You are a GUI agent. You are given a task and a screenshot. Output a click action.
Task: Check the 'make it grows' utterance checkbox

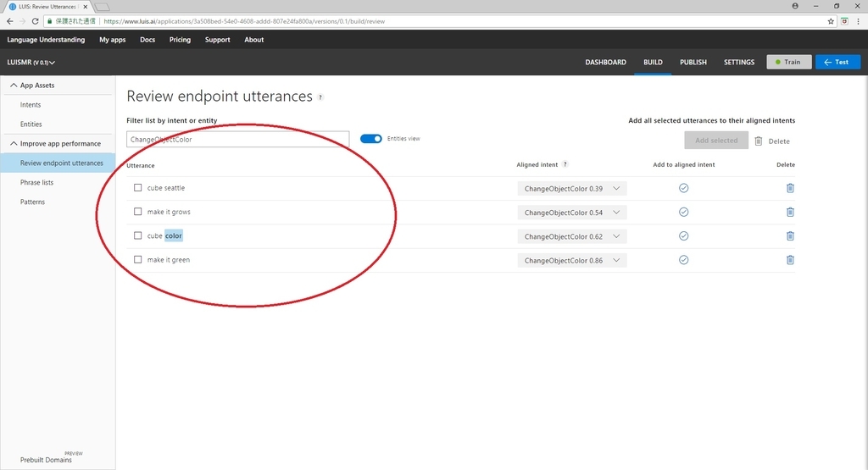point(138,211)
